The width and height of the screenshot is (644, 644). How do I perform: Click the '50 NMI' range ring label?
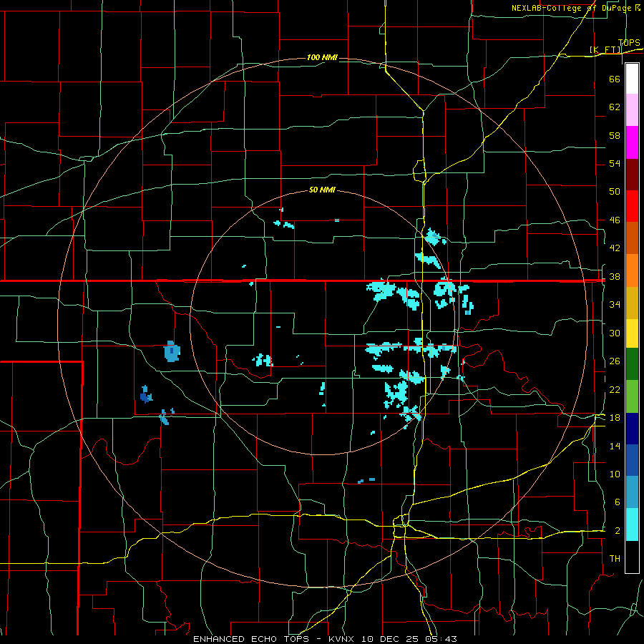pyautogui.click(x=322, y=190)
